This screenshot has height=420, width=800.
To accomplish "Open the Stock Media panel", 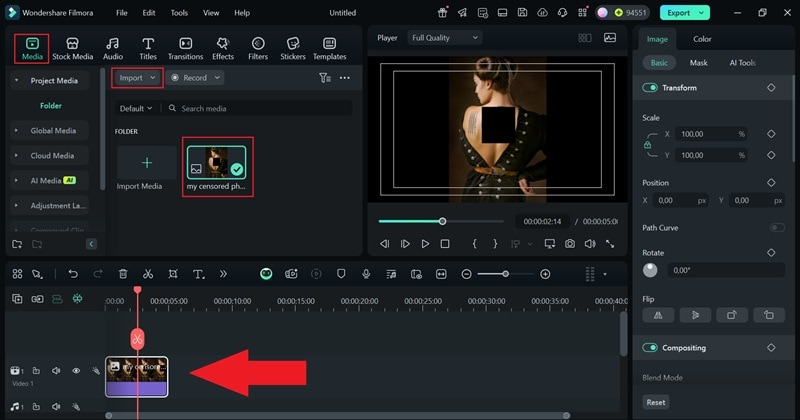I will coord(72,48).
